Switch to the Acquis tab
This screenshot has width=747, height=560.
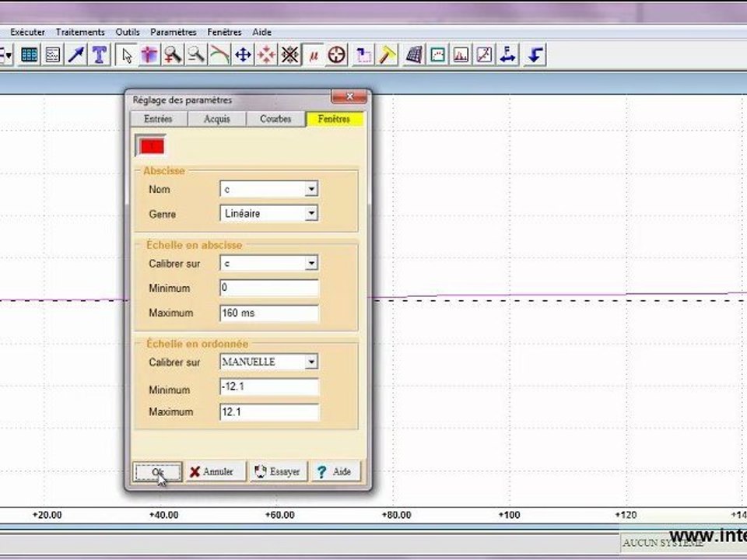click(x=217, y=119)
